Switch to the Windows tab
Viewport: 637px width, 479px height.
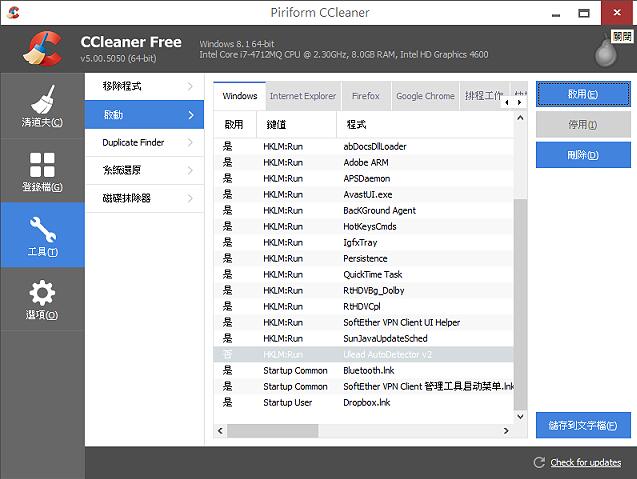coord(240,96)
